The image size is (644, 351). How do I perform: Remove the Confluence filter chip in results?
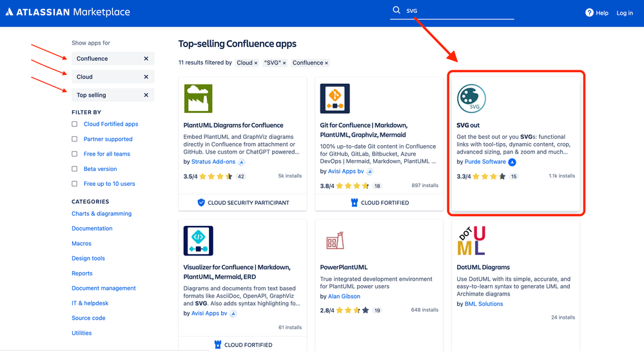(x=327, y=63)
